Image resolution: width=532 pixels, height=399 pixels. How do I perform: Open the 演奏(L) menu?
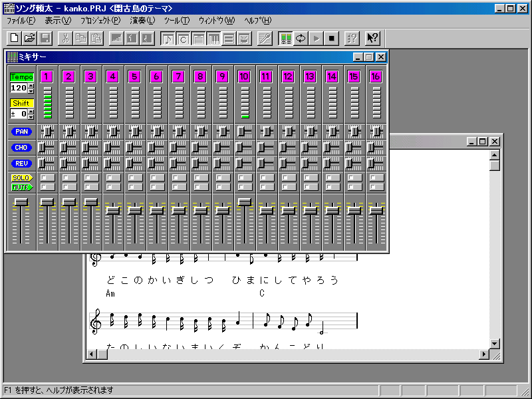tap(142, 21)
